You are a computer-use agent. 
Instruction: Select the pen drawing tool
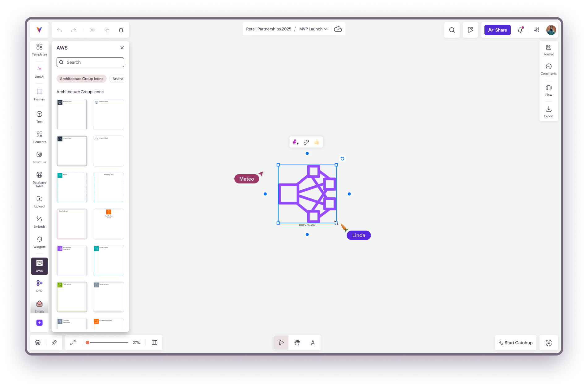(313, 343)
